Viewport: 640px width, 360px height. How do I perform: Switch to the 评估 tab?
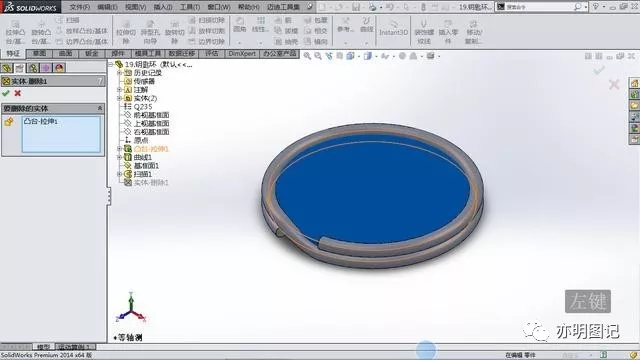coord(211,53)
